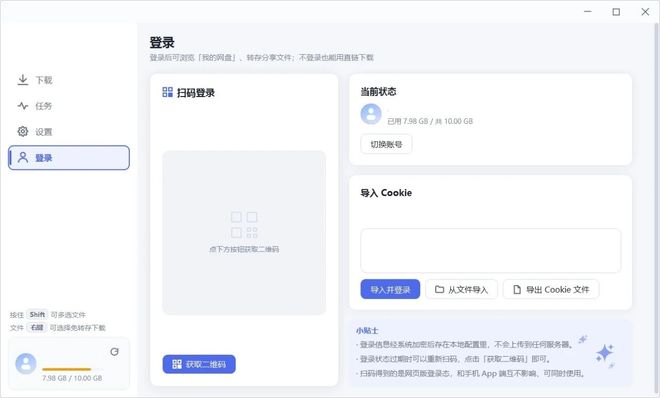Click the refresh icon in account card
The image size is (660, 398).
pyautogui.click(x=114, y=352)
